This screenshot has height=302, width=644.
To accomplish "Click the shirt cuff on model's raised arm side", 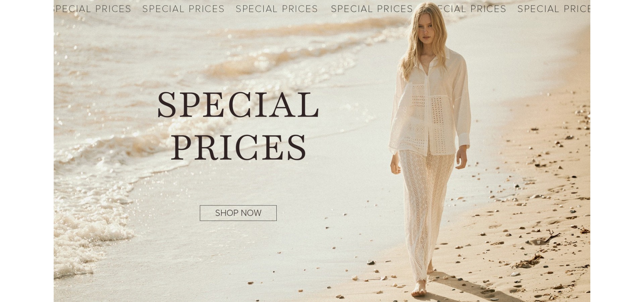I will coord(464,139).
